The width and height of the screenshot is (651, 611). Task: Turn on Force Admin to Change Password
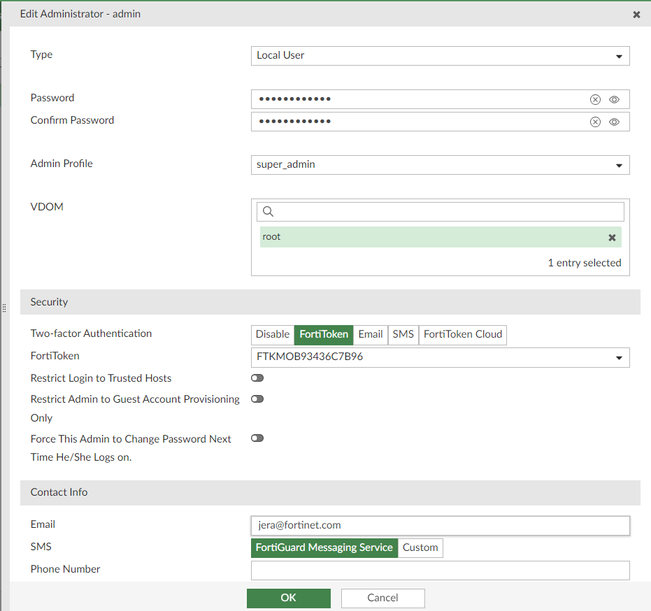coord(258,439)
